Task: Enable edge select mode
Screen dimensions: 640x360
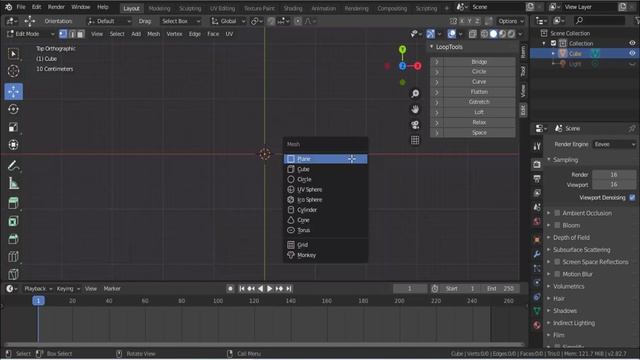Action: 72,34
